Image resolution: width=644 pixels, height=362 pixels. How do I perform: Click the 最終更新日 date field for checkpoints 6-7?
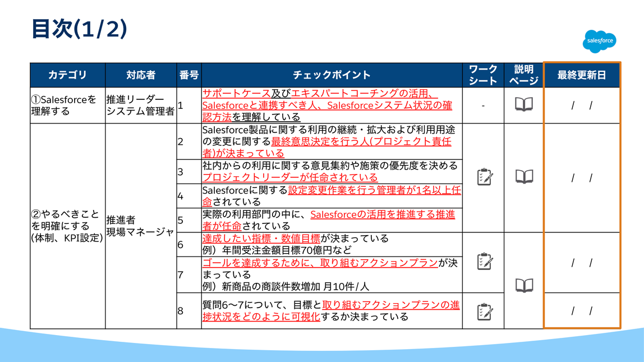click(x=582, y=263)
